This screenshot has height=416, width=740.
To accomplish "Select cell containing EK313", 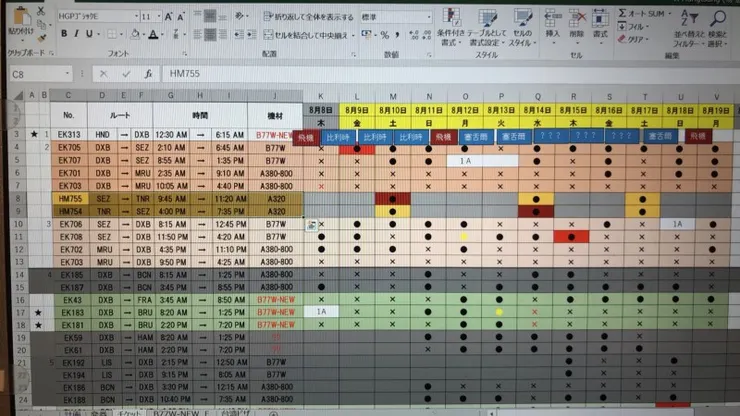I will (69, 135).
